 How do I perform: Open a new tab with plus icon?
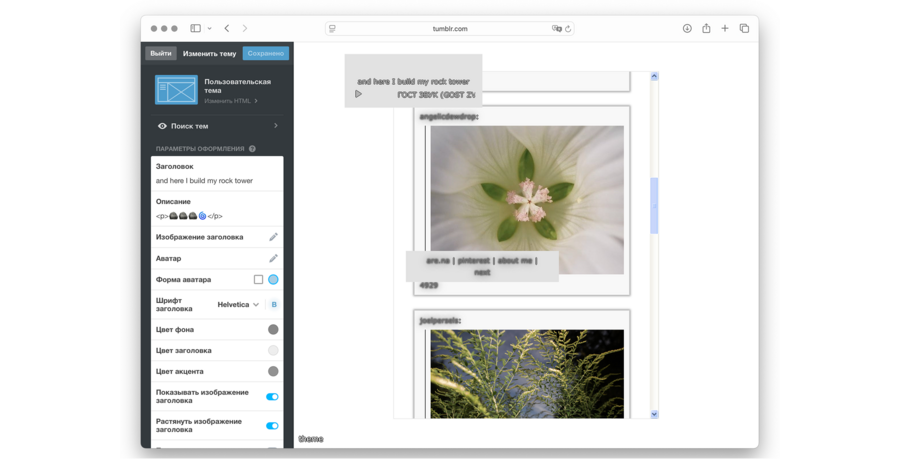pyautogui.click(x=725, y=29)
